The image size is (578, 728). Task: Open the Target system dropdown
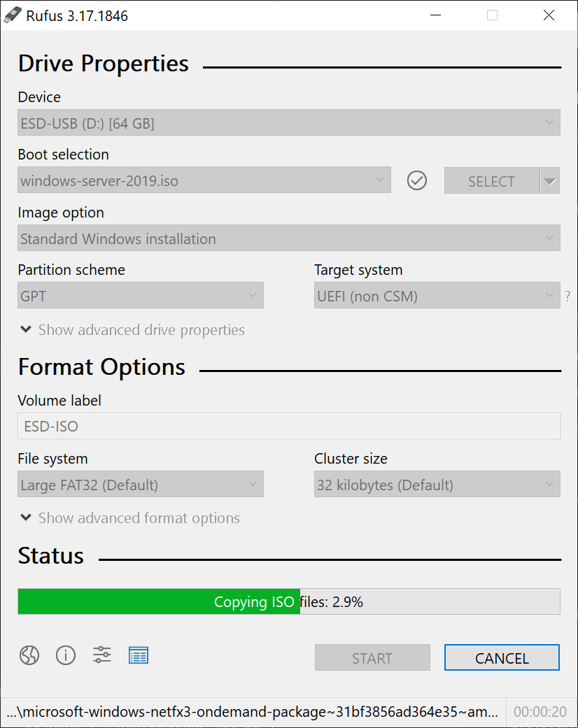(437, 296)
